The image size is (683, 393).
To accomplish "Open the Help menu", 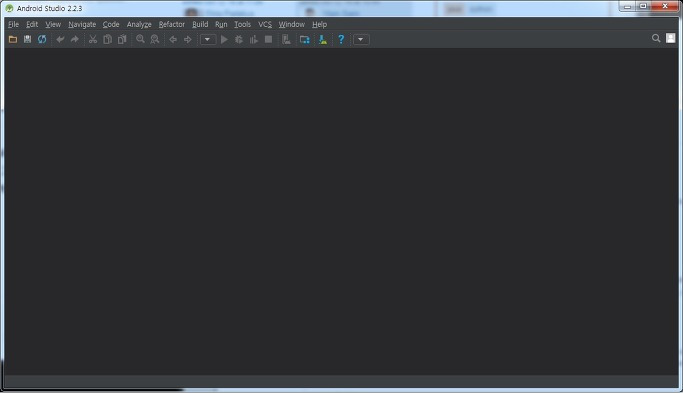I will tap(319, 24).
